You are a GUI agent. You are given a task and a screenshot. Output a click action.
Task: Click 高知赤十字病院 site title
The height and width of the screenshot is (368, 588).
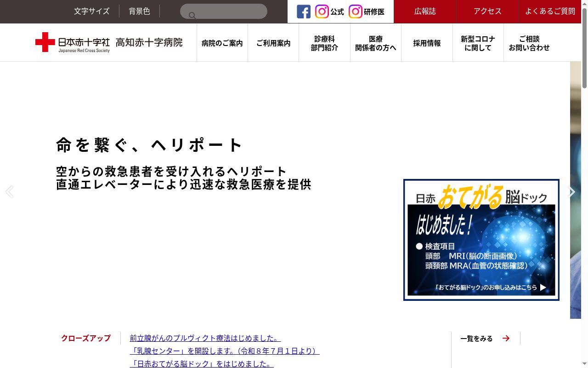tap(149, 42)
